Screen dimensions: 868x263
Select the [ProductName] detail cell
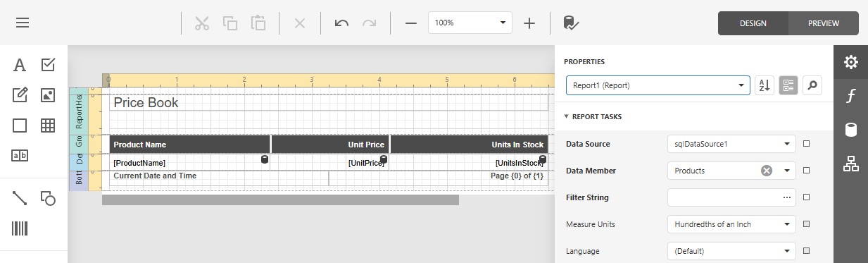(189, 162)
